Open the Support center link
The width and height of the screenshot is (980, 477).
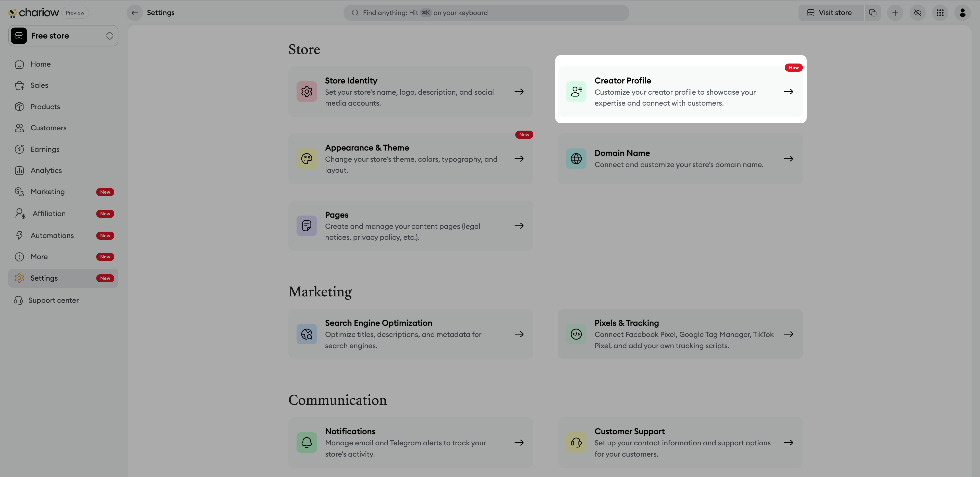point(53,300)
